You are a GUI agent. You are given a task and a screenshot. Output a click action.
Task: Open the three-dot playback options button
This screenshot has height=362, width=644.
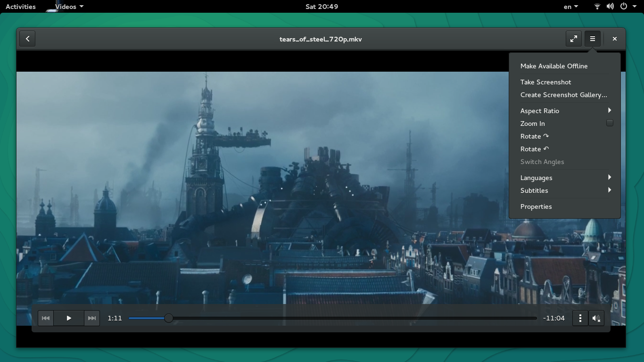pos(580,318)
